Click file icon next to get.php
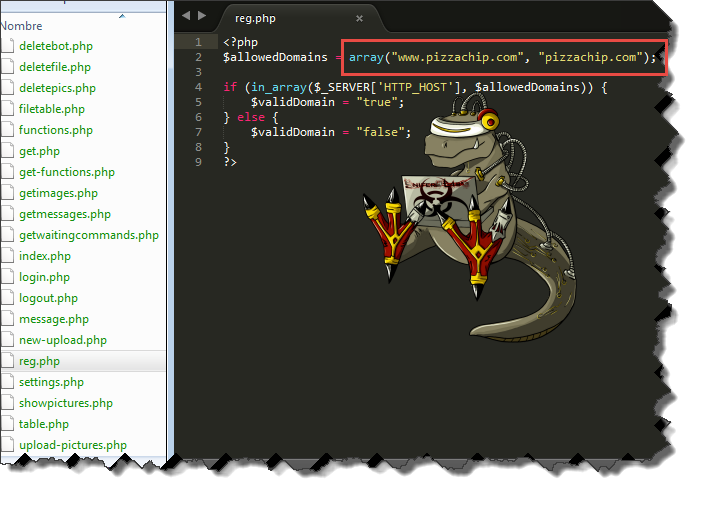Screen dimensions: 709x508 [7, 151]
